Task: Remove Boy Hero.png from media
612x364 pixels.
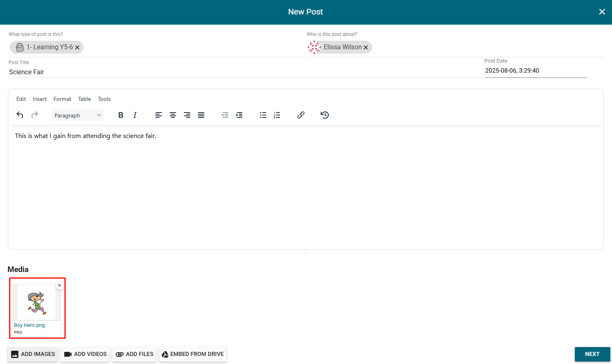Action: pyautogui.click(x=60, y=285)
